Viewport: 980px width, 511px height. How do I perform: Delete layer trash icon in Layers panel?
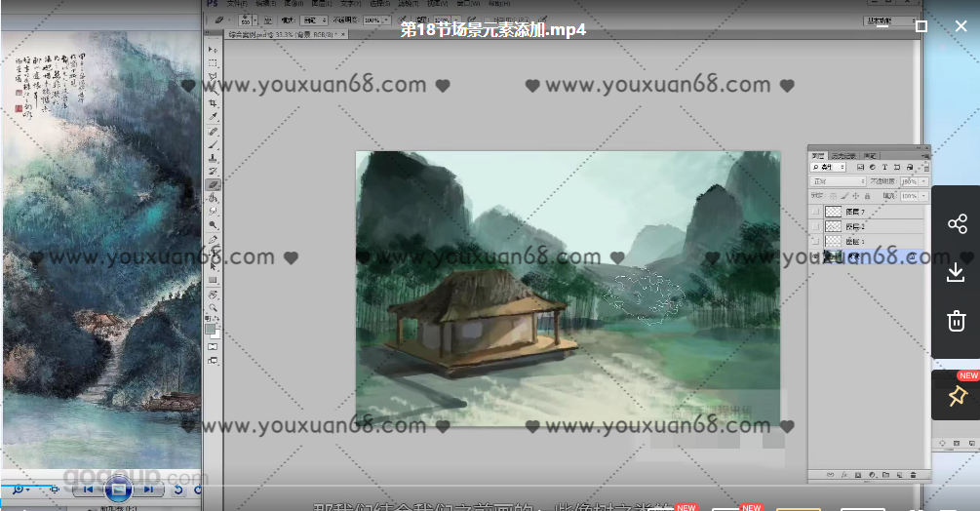(x=913, y=475)
